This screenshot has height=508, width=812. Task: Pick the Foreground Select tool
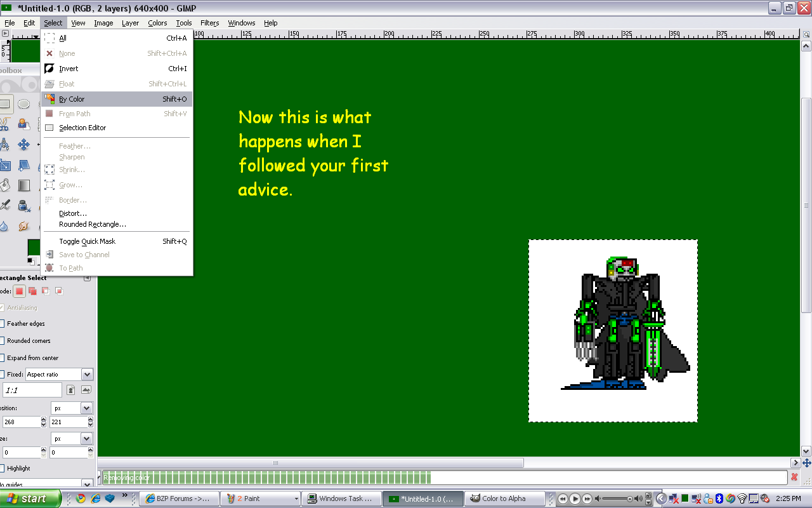click(24, 124)
